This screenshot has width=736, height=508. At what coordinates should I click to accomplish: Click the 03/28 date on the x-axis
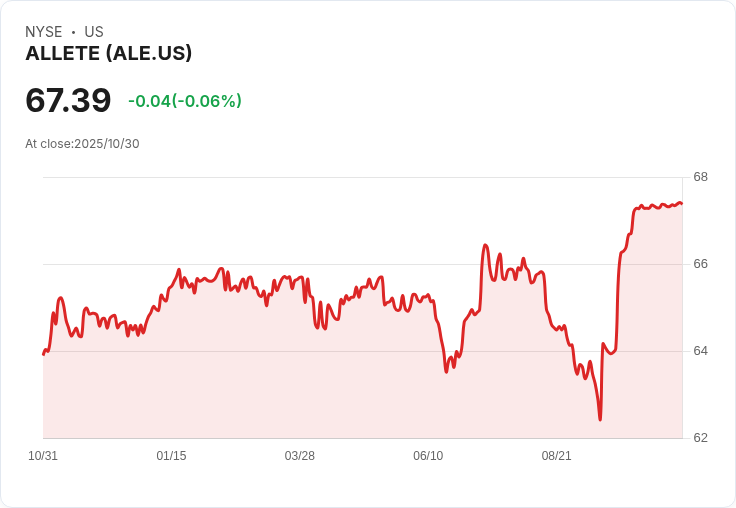300,456
